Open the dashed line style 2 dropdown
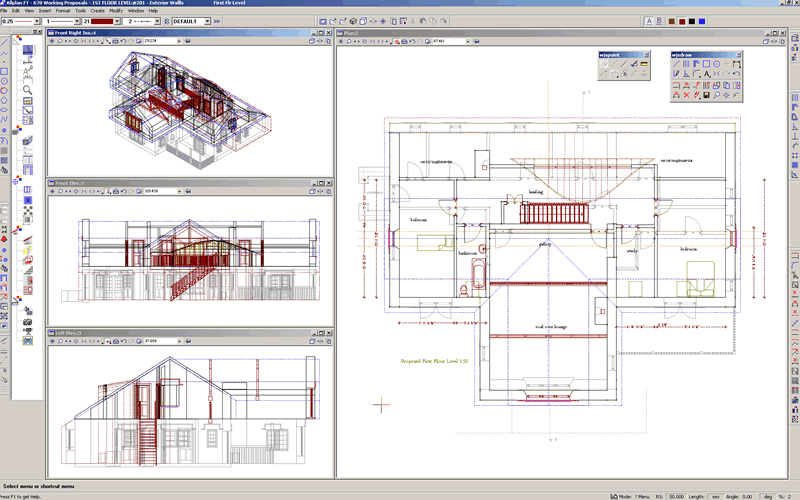Screen dimensions: 800x500 tap(157, 21)
